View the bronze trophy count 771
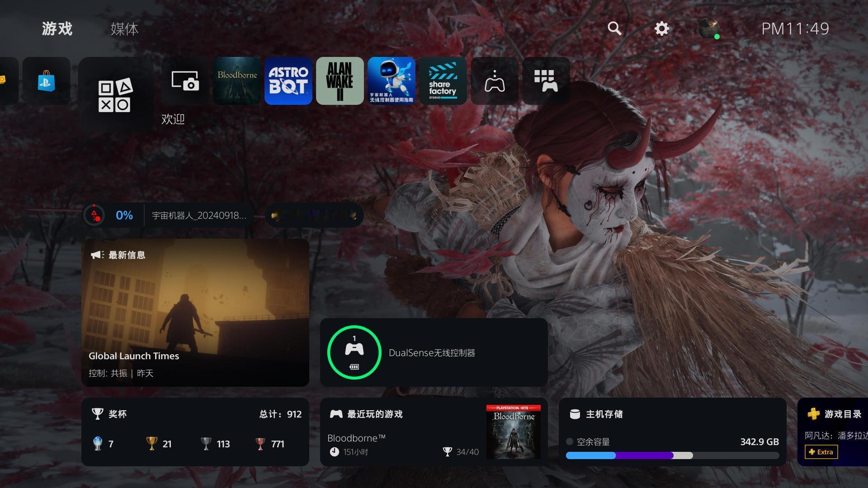Viewport: 868px width, 488px height. (x=269, y=444)
